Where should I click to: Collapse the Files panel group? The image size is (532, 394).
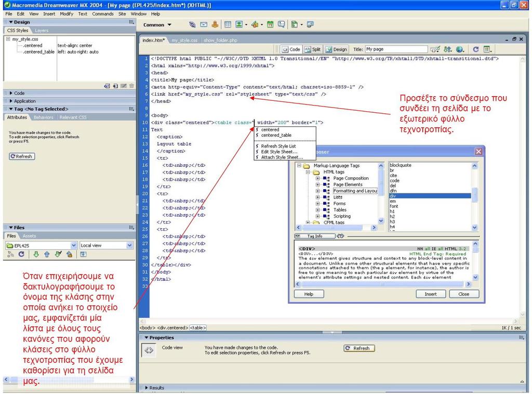coord(11,227)
